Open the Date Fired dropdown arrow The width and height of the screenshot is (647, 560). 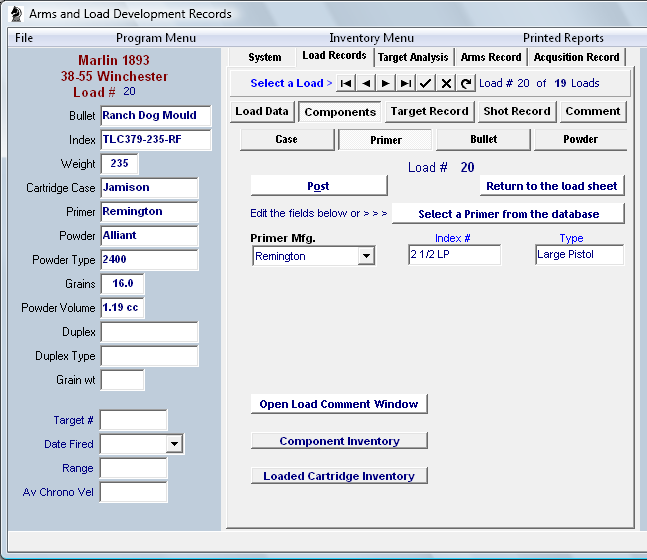pos(175,444)
